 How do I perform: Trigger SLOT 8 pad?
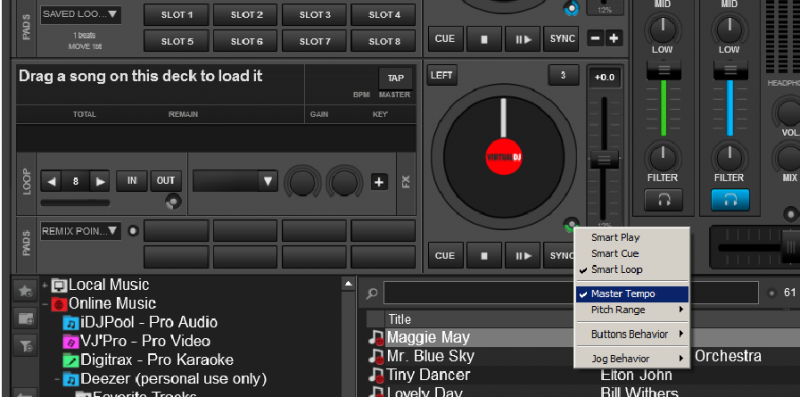(x=384, y=41)
